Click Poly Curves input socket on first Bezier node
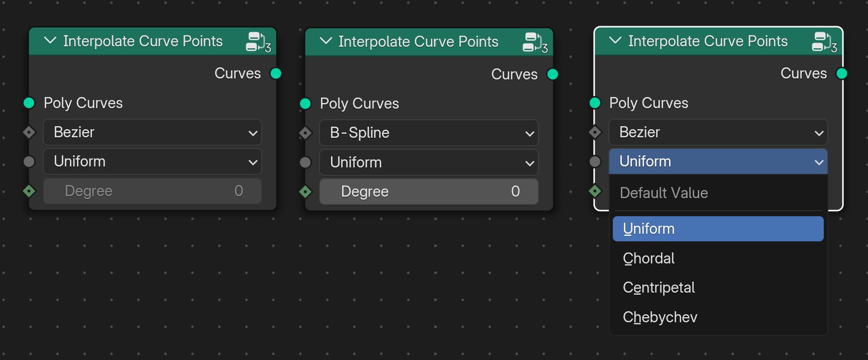The width and height of the screenshot is (868, 360). pyautogui.click(x=29, y=103)
